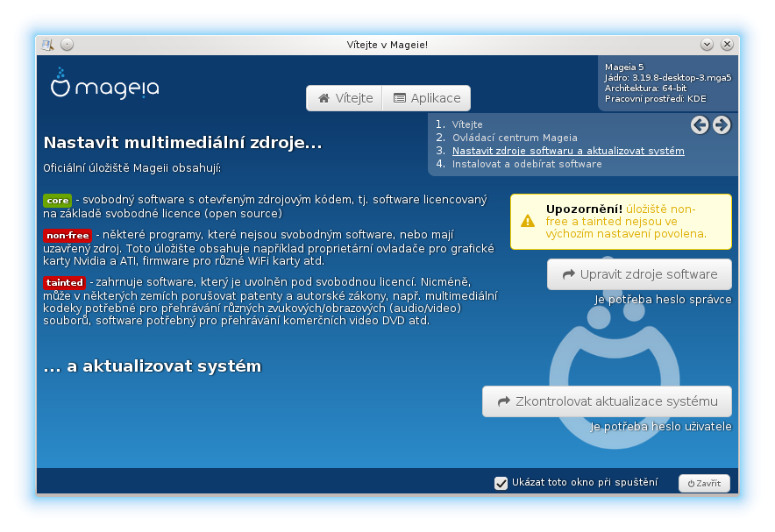This screenshot has height=532, width=775.
Task: Click the Jádro kernel version text
Action: [668, 77]
